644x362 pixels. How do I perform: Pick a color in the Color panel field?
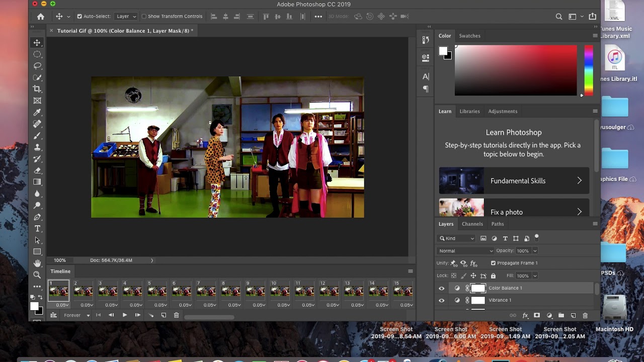(x=516, y=70)
